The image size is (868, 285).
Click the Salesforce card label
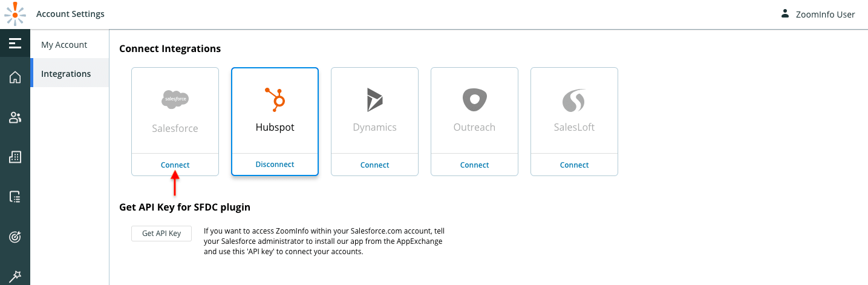coord(175,128)
